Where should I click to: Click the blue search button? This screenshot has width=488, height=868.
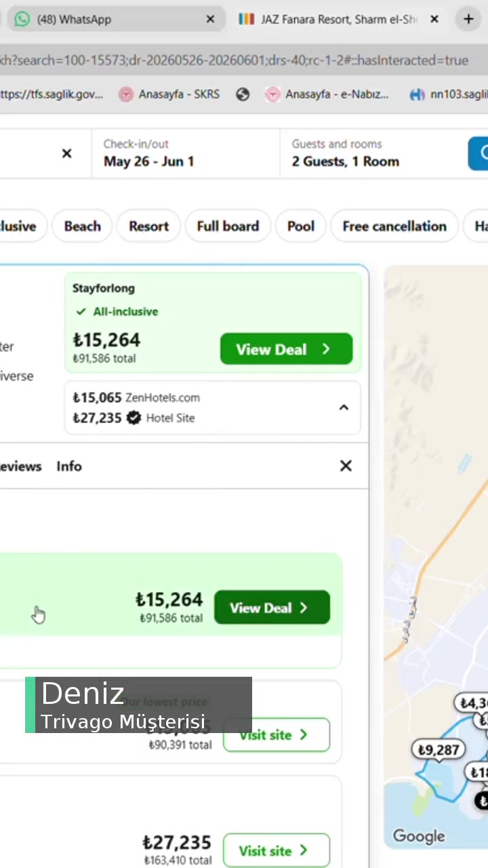tap(479, 153)
